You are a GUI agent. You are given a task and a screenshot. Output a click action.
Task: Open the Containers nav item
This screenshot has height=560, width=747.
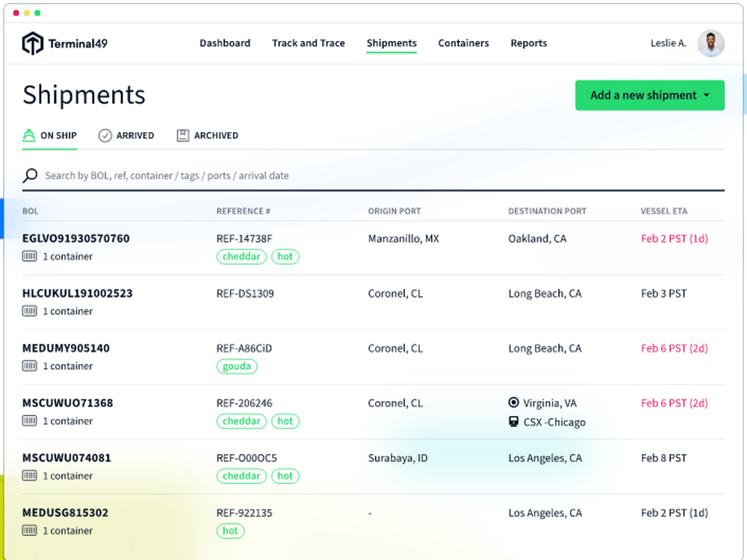coord(464,43)
